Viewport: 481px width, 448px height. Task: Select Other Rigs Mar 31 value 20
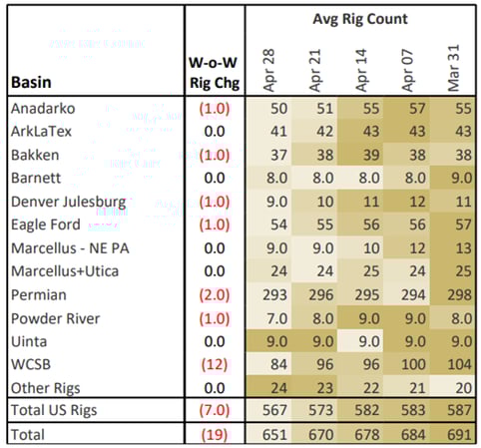click(x=463, y=388)
